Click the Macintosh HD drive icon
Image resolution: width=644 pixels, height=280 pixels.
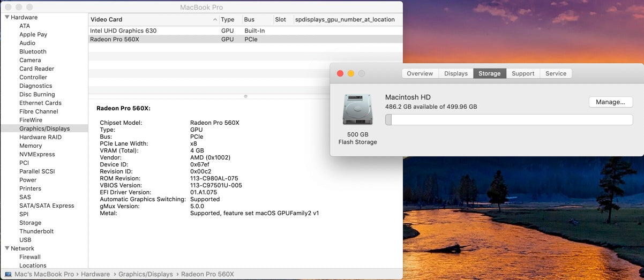click(x=357, y=110)
